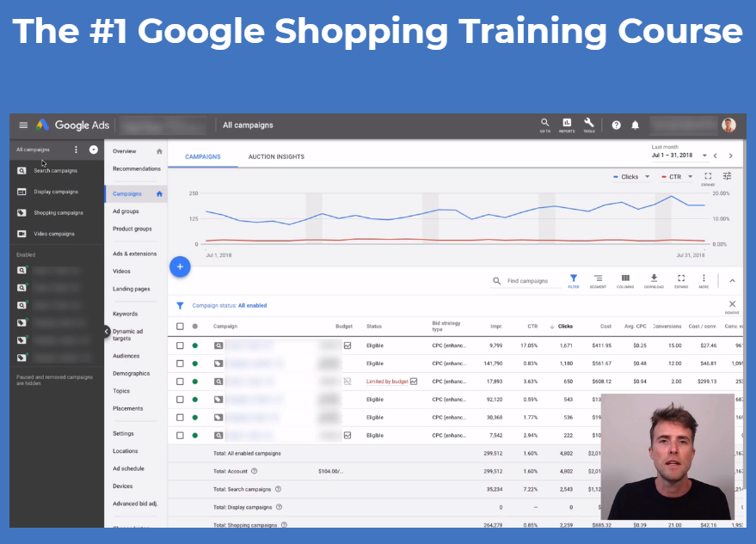Open the Columns tool
756x544 pixels.
click(x=625, y=281)
